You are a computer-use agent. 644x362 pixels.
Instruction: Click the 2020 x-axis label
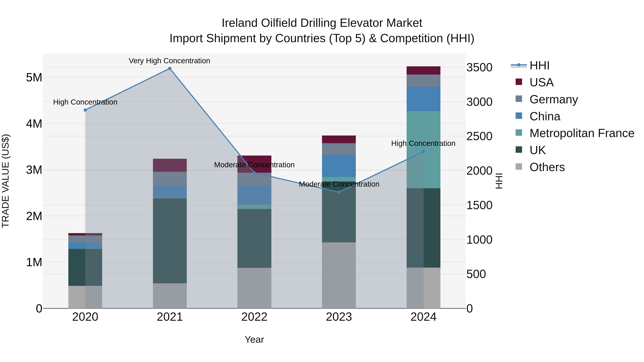pos(85,317)
